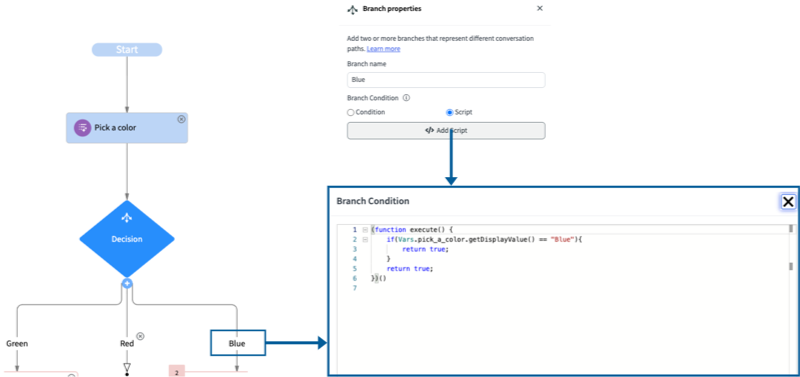The width and height of the screenshot is (800, 377).
Task: Select the Pick a color node
Action: click(x=127, y=128)
